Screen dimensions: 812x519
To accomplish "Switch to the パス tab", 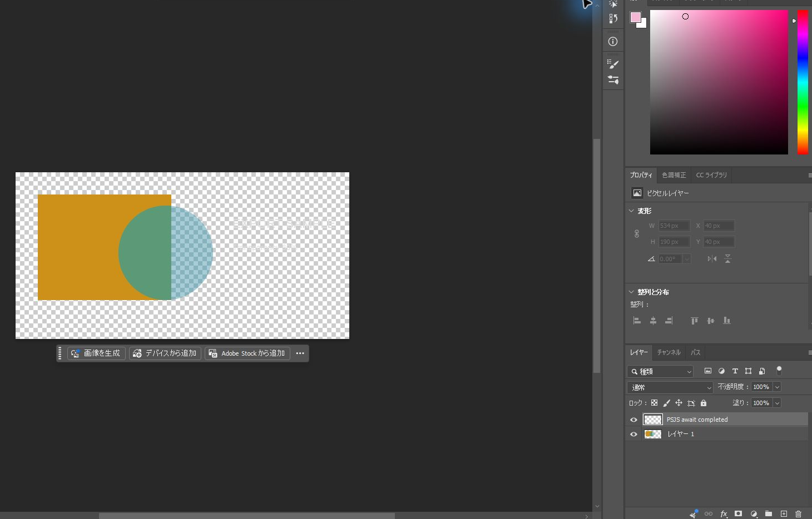I will (x=695, y=352).
